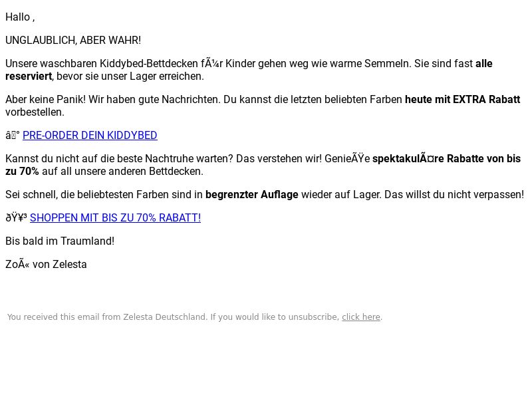This screenshot has width=532, height=399.
Task: Follow the SHOPPEN MIT BIS ZU 70% RABATT! link
Action: [x=115, y=218]
